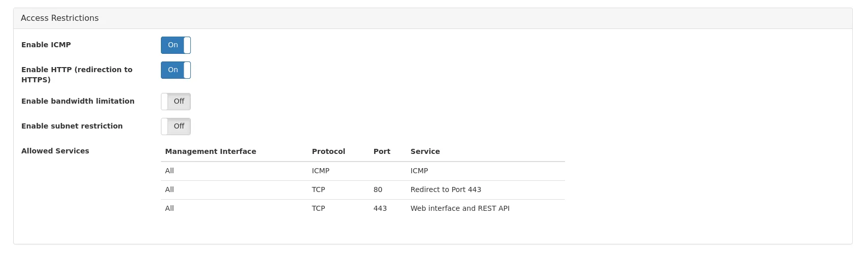
Task: Click the Management Interface column header
Action: tap(210, 151)
